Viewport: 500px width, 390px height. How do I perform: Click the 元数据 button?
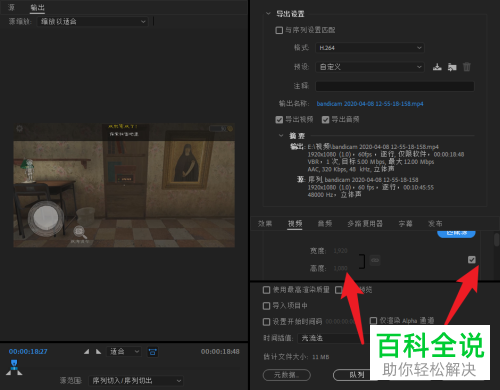[x=287, y=375]
